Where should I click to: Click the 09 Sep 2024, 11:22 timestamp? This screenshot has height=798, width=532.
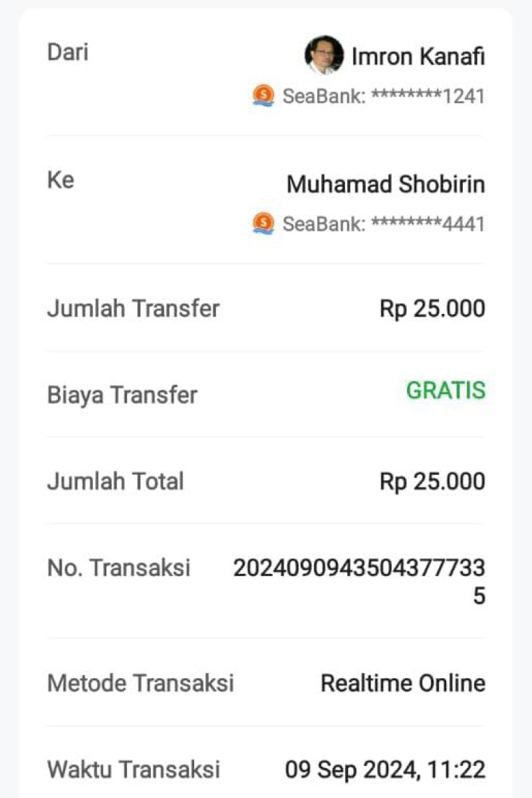tap(385, 770)
